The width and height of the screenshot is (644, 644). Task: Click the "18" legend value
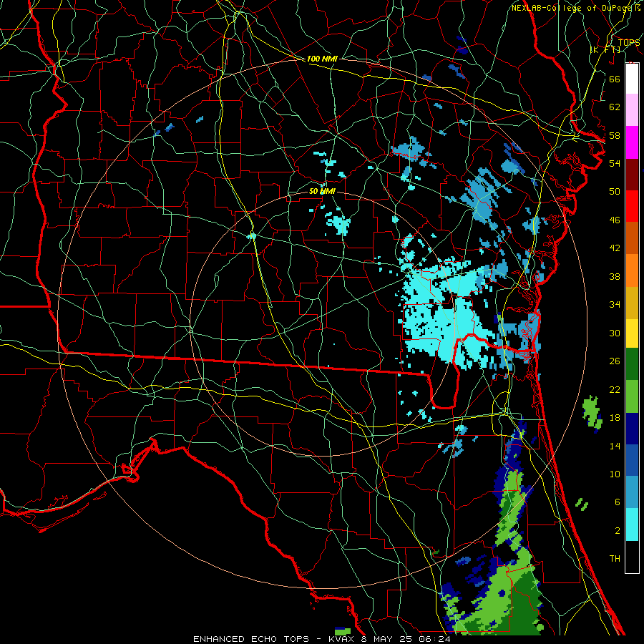tap(615, 418)
